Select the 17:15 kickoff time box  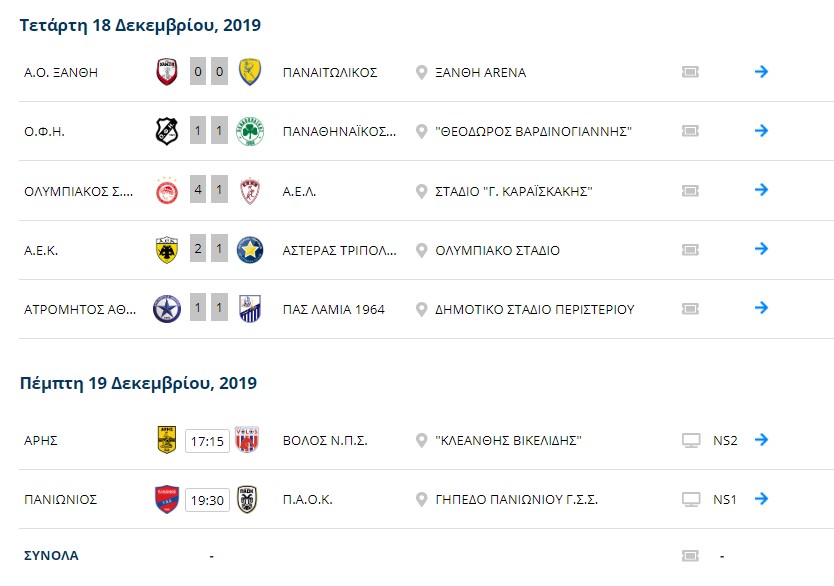[x=207, y=441]
